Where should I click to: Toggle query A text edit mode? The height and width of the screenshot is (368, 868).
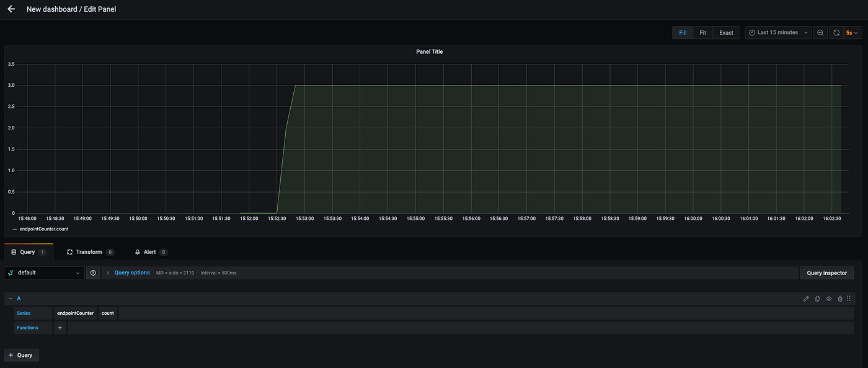tap(806, 299)
